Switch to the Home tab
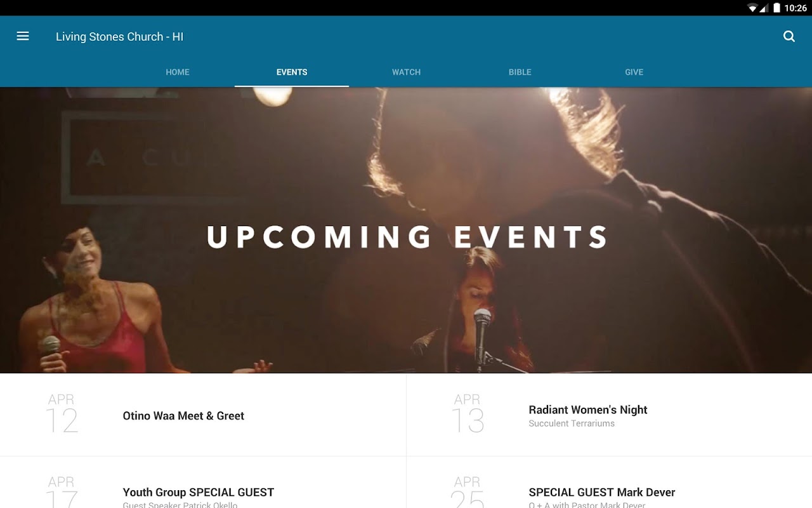 (178, 72)
